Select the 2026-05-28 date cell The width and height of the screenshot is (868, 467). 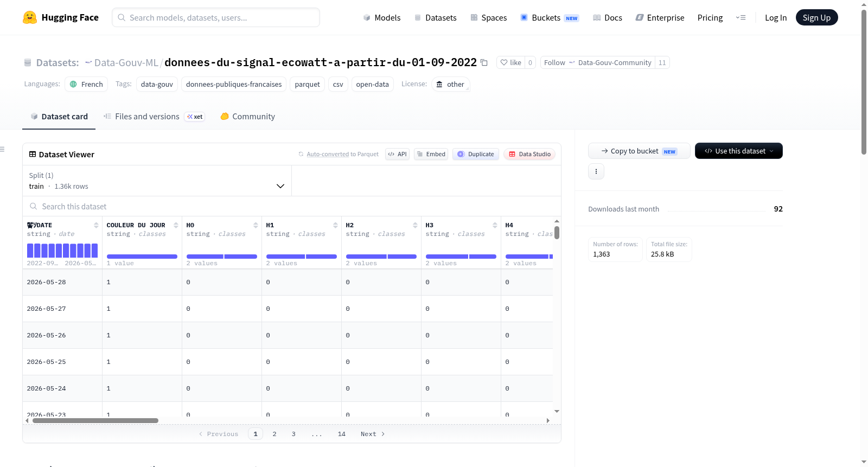point(62,282)
